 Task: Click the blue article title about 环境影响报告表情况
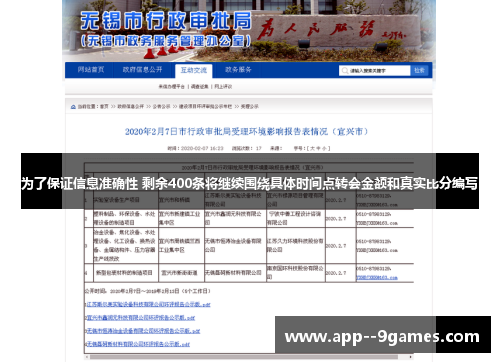246,132
